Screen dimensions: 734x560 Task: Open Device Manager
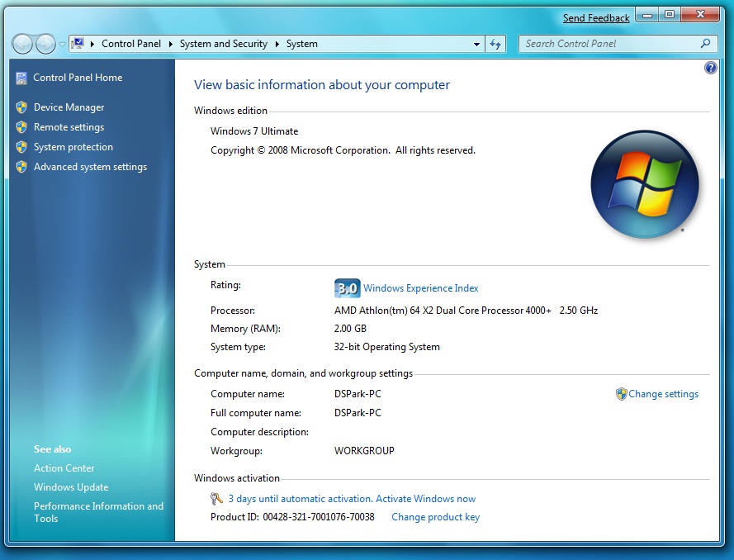coord(69,107)
